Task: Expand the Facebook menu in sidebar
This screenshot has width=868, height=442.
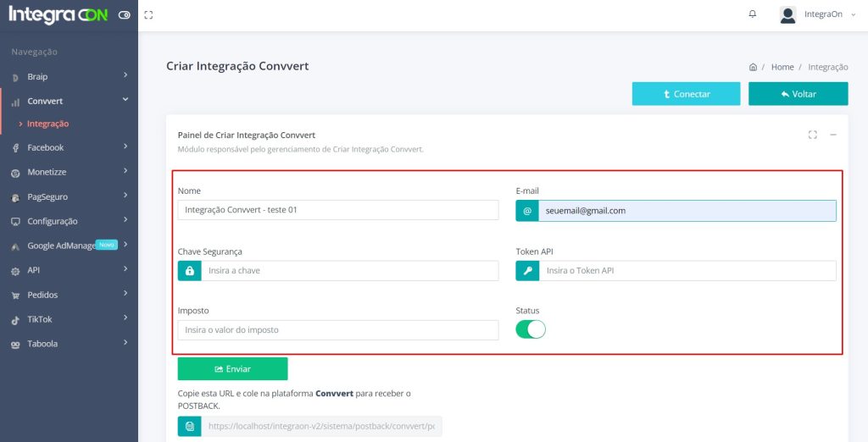Action: 68,147
